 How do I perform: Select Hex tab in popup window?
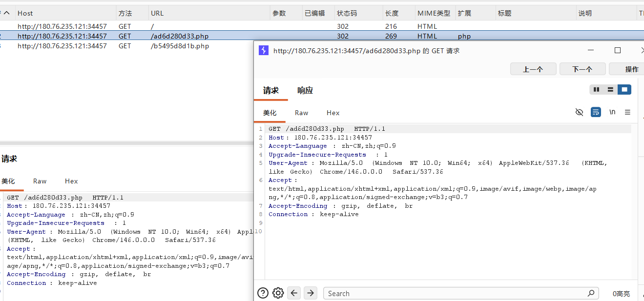pyautogui.click(x=333, y=113)
